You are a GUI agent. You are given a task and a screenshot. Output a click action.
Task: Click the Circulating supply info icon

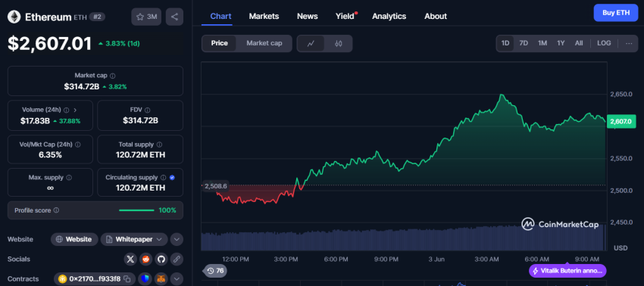click(164, 178)
